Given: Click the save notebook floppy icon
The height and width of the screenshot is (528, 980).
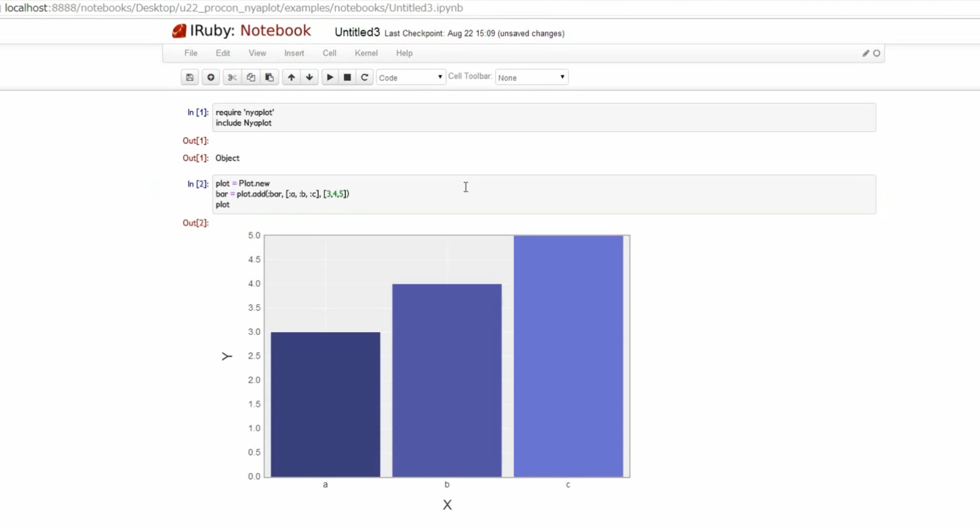Looking at the screenshot, I should pyautogui.click(x=189, y=78).
